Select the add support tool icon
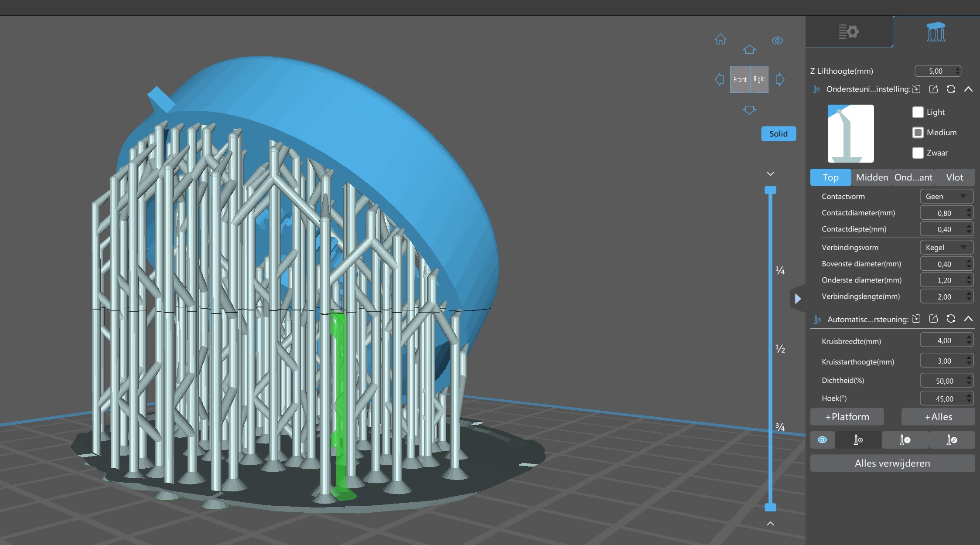Screen dimensions: 980x545 [x=858, y=440]
